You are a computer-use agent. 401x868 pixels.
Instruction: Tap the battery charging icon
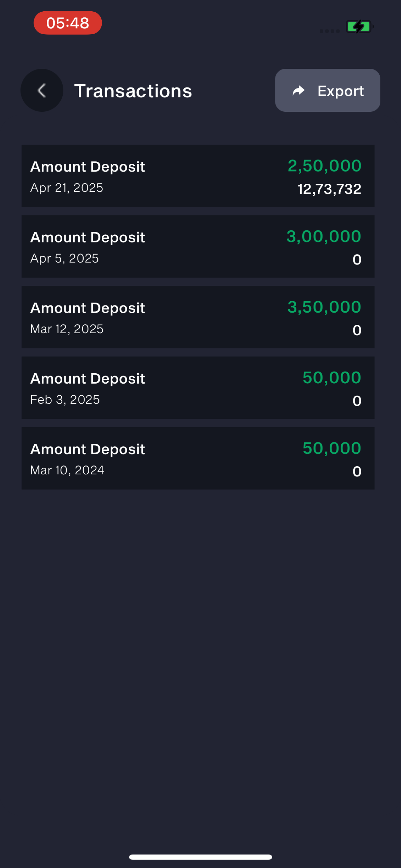[x=359, y=26]
